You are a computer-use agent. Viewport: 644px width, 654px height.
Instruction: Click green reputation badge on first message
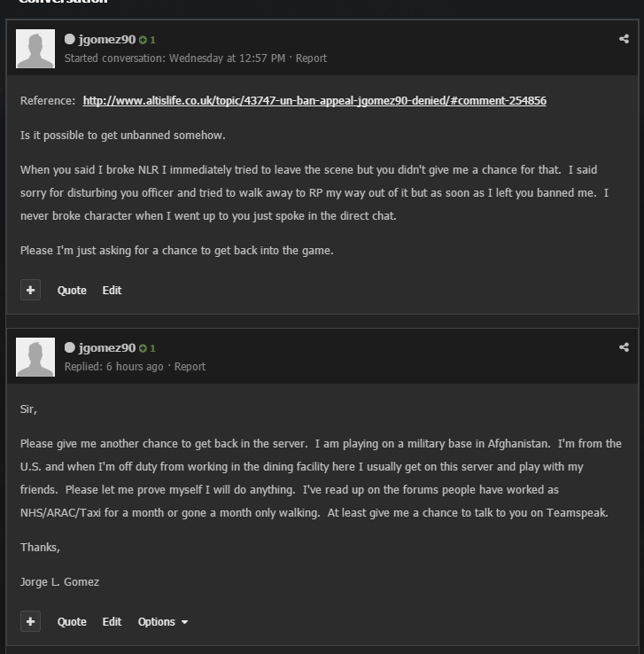click(147, 40)
